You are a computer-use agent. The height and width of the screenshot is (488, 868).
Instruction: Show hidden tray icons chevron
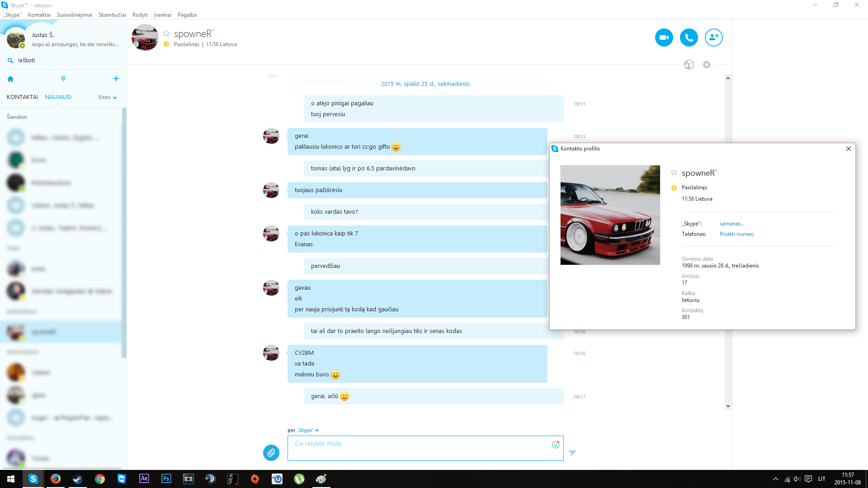776,479
